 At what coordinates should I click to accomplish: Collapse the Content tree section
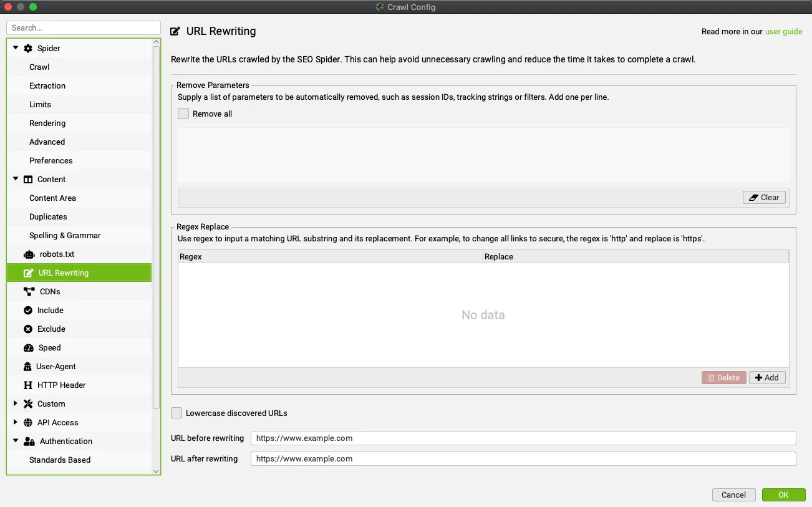point(16,179)
